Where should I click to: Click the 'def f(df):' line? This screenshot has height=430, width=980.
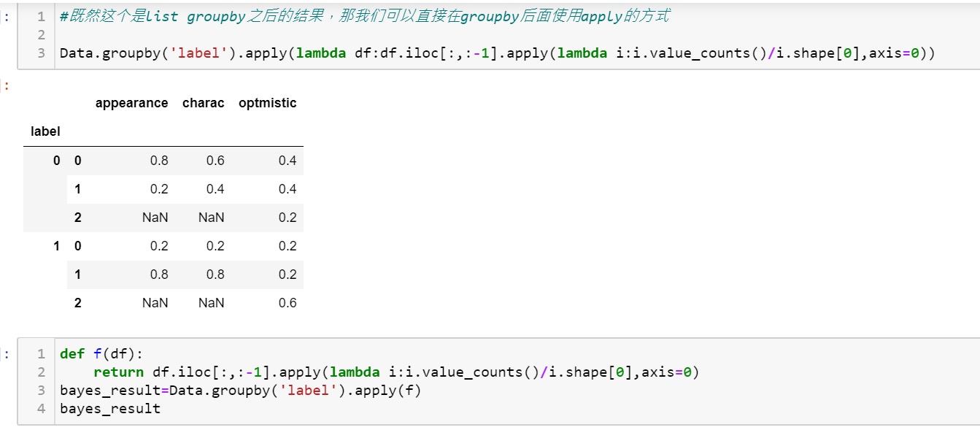[x=102, y=354]
